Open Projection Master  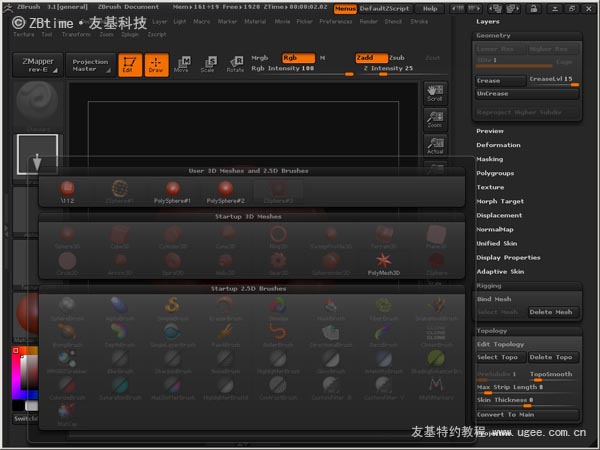pyautogui.click(x=90, y=65)
